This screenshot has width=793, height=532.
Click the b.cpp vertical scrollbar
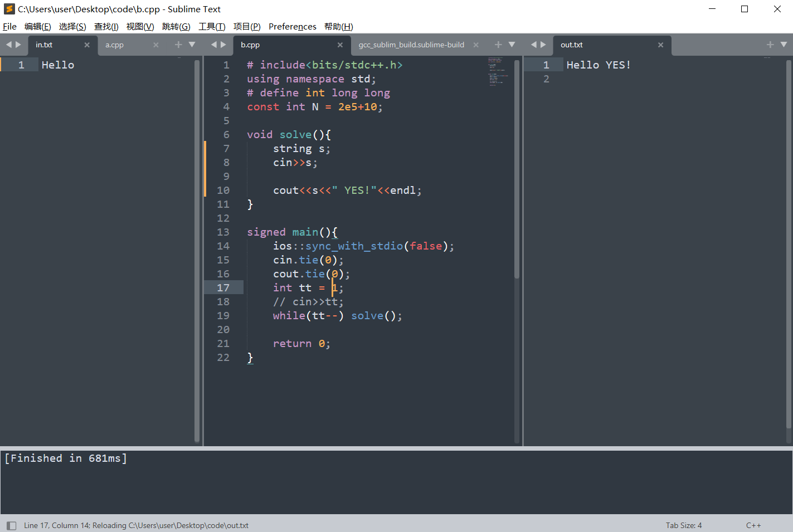coord(517,167)
